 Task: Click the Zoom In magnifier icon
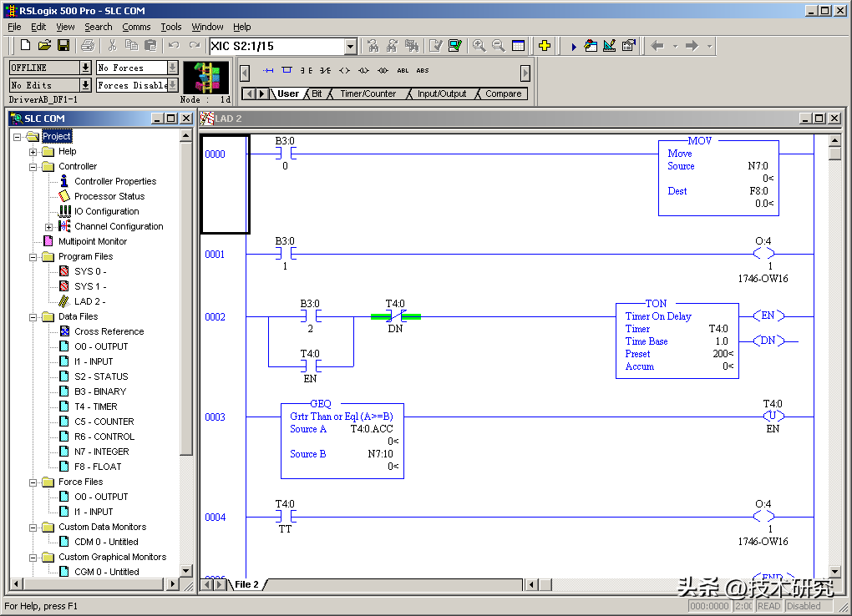479,46
